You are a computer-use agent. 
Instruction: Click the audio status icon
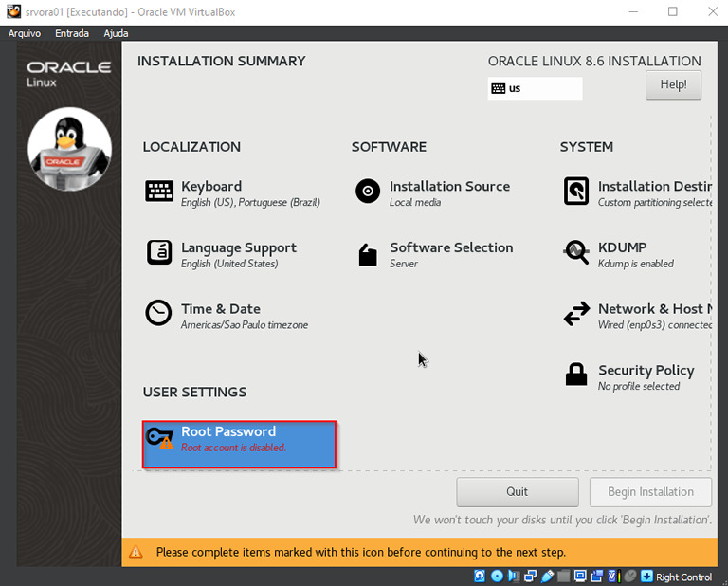(x=514, y=577)
